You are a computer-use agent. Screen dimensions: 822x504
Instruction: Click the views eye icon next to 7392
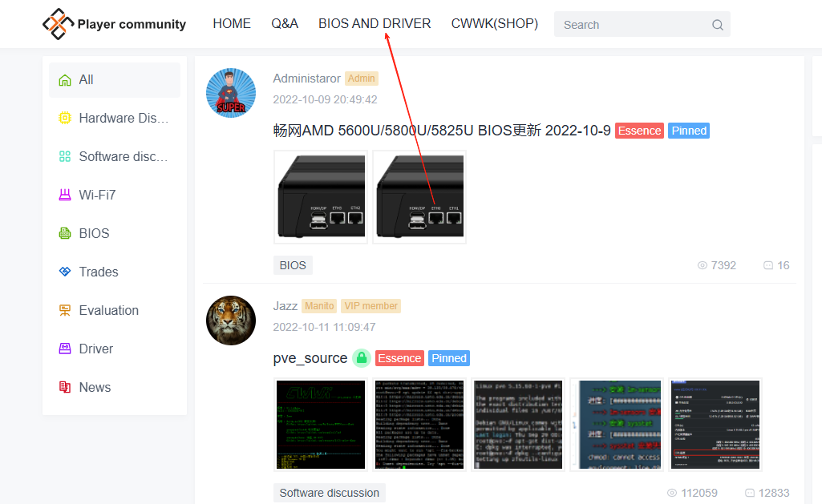point(703,266)
